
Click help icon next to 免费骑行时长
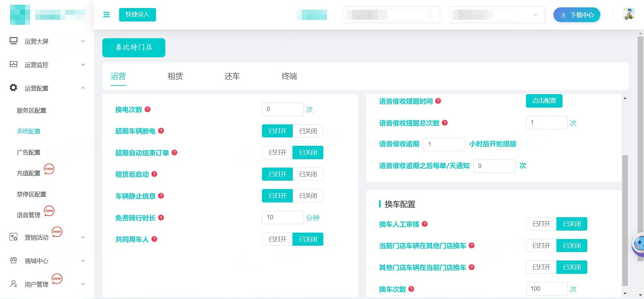(161, 218)
